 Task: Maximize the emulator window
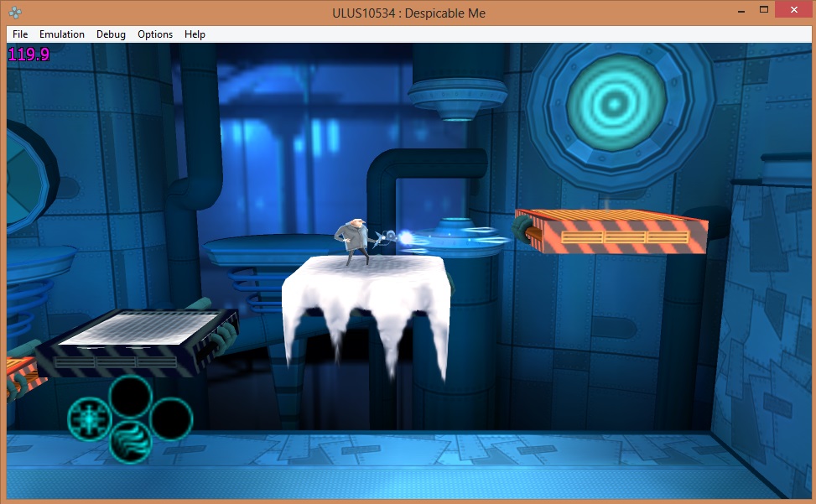(764, 11)
